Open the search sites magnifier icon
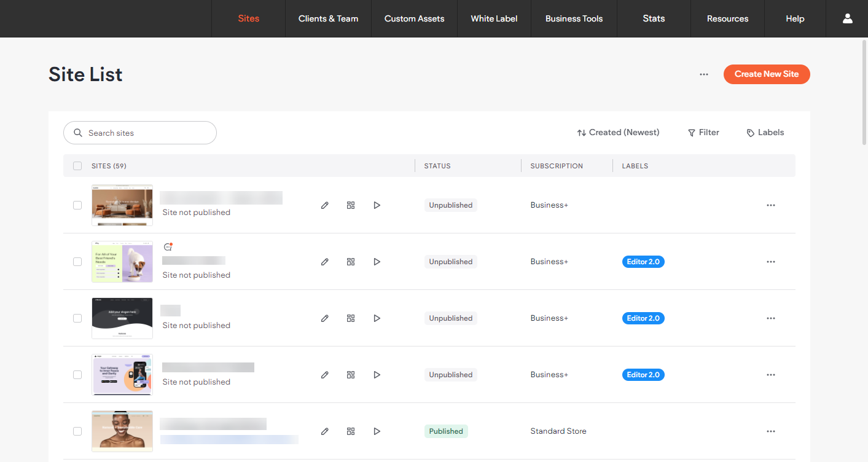The image size is (868, 462). click(78, 133)
